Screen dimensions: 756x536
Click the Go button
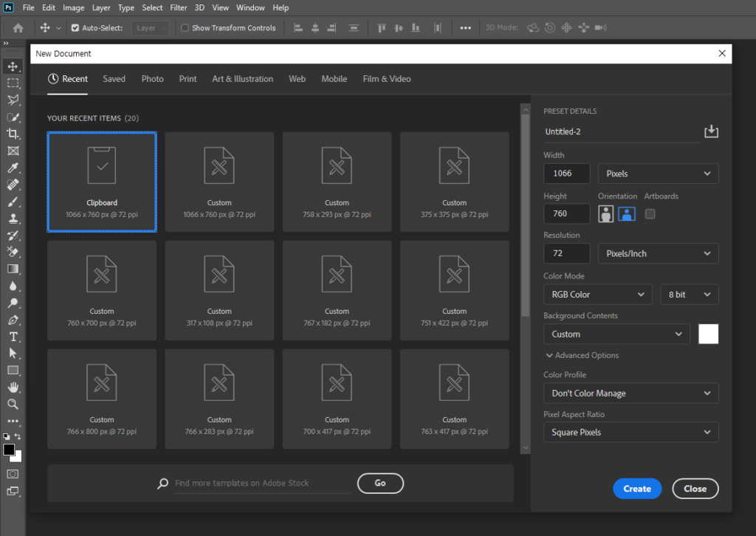(x=380, y=483)
